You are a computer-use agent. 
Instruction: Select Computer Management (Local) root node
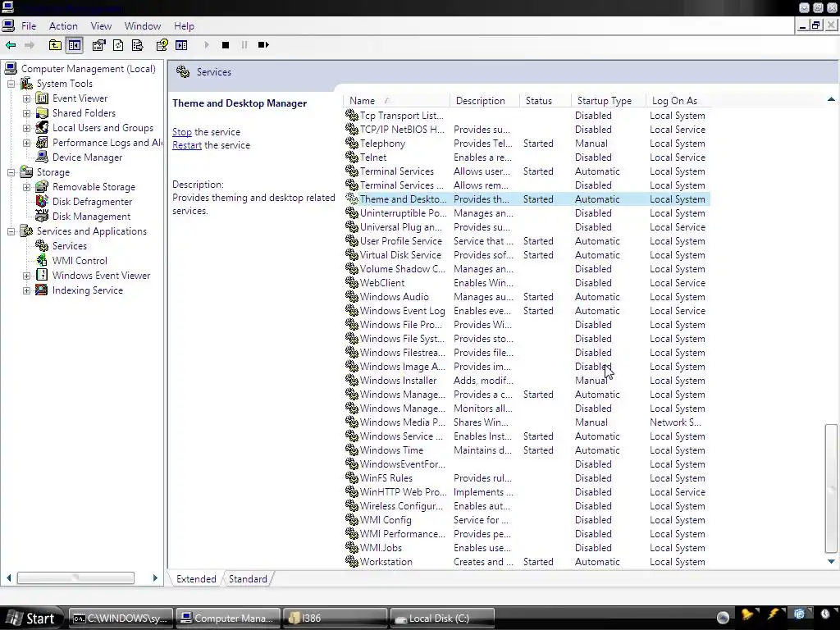coord(89,69)
